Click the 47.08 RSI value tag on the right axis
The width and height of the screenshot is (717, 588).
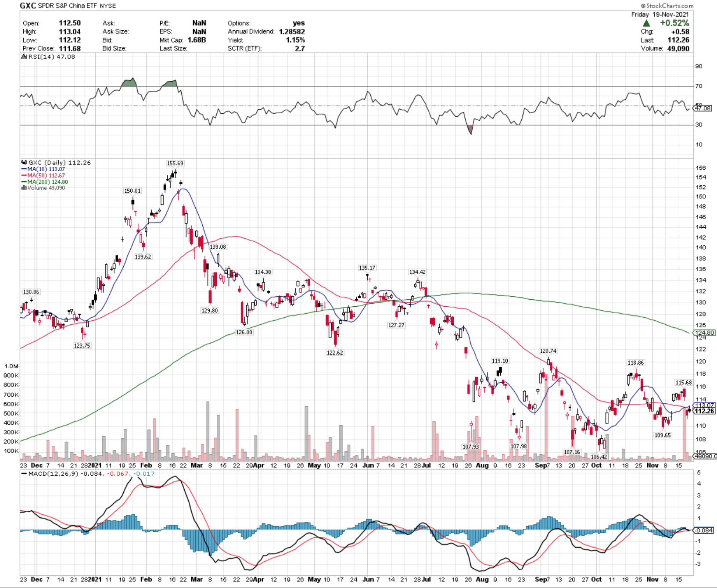(x=703, y=108)
